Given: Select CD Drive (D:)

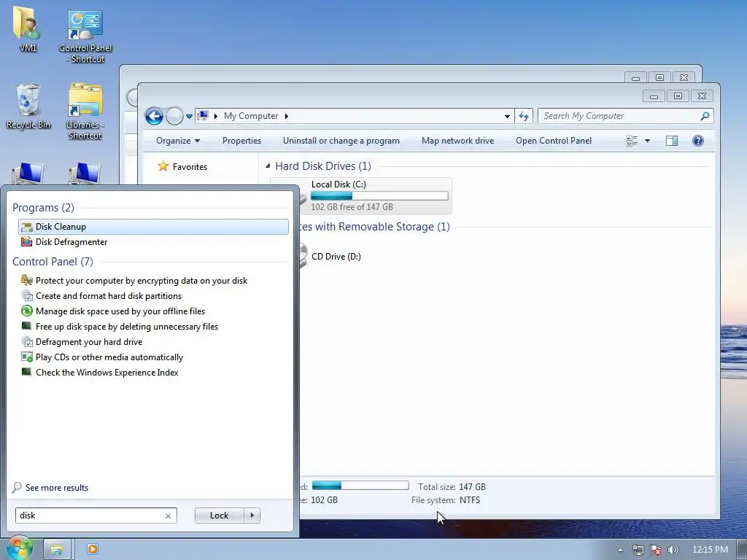Looking at the screenshot, I should pyautogui.click(x=336, y=256).
